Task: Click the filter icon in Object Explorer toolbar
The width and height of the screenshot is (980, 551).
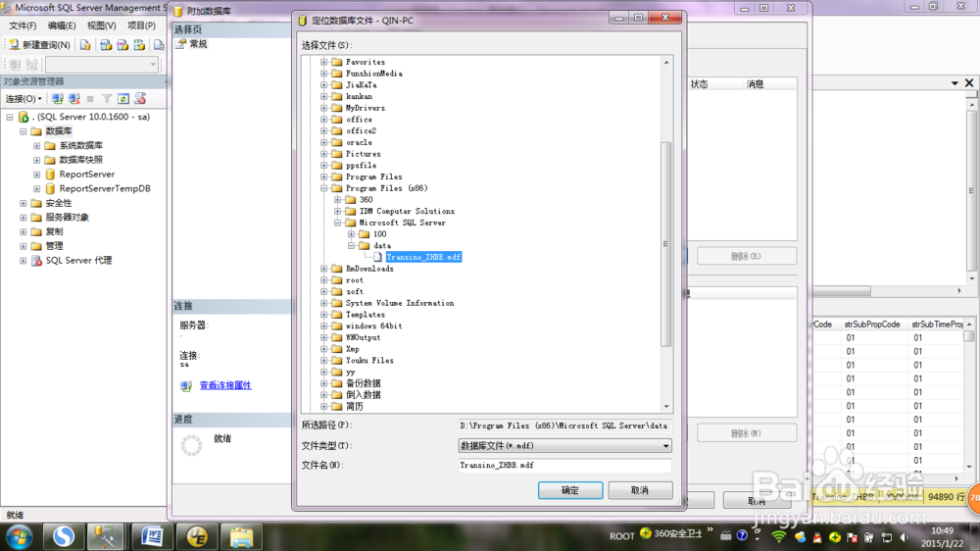Action: (107, 99)
